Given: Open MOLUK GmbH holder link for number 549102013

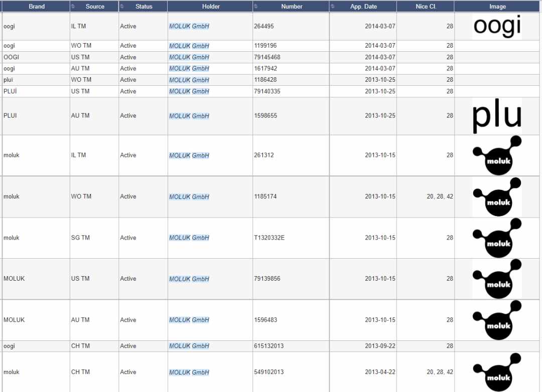Looking at the screenshot, I should (x=189, y=372).
